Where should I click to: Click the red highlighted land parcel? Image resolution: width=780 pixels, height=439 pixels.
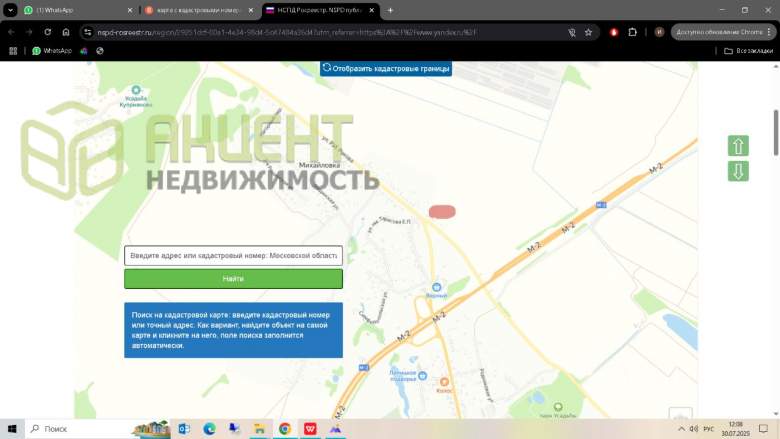click(x=442, y=212)
